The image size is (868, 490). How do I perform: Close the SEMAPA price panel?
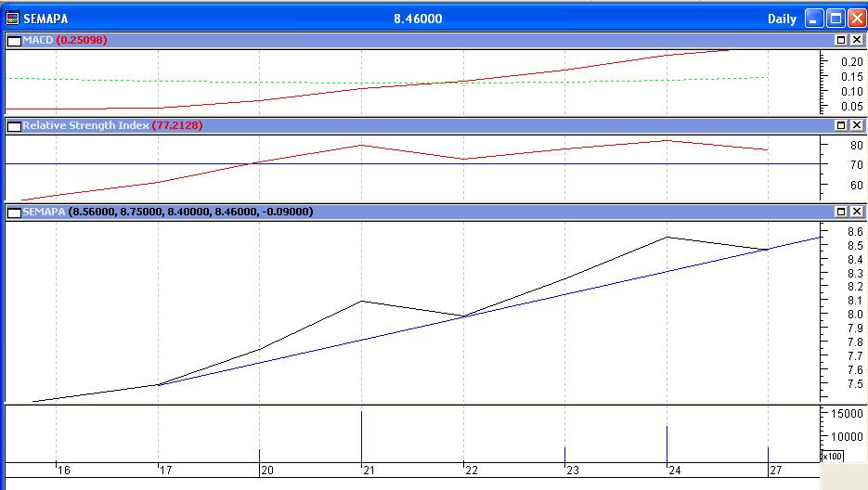coord(856,212)
